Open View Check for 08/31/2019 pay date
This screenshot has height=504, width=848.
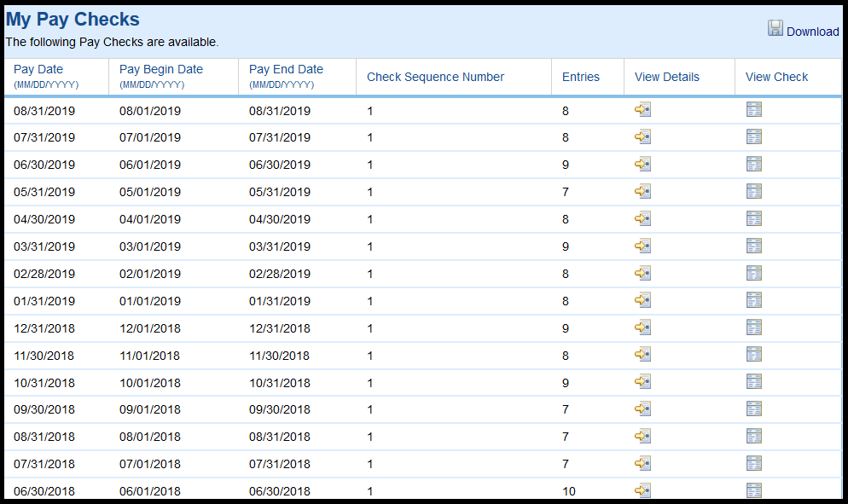[753, 110]
